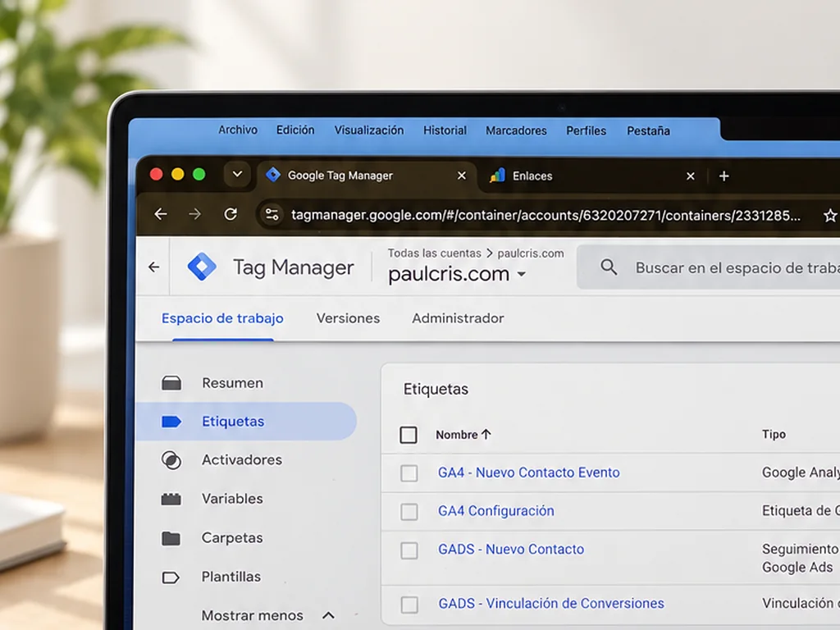Open the paulcris.com container dropdown
This screenshot has width=840, height=630.
coord(457,274)
